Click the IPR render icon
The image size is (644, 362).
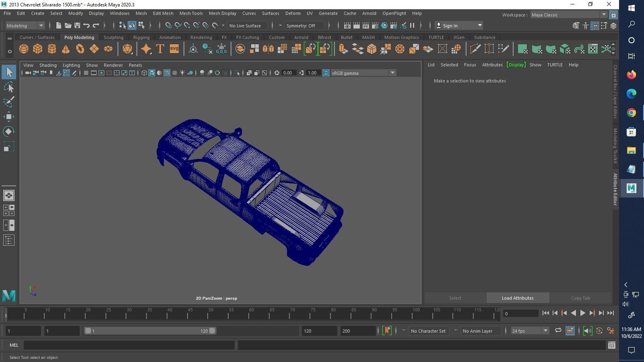tap(366, 25)
